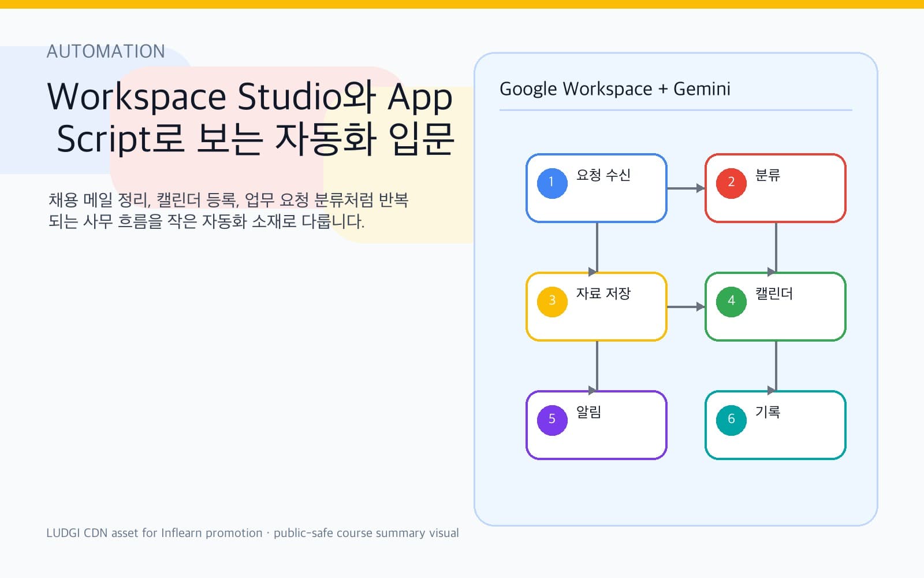Click the description paragraph starting '채용 메일 정리'
924x578 pixels.
pyautogui.click(x=229, y=210)
